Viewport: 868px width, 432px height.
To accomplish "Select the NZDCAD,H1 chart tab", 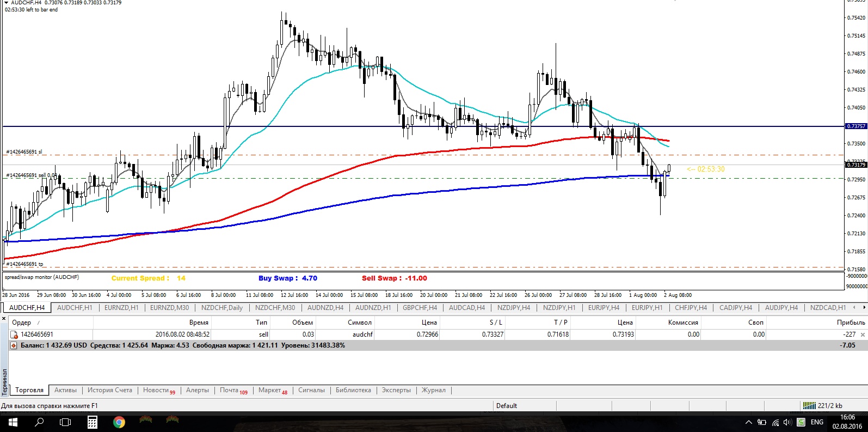I will [828, 308].
